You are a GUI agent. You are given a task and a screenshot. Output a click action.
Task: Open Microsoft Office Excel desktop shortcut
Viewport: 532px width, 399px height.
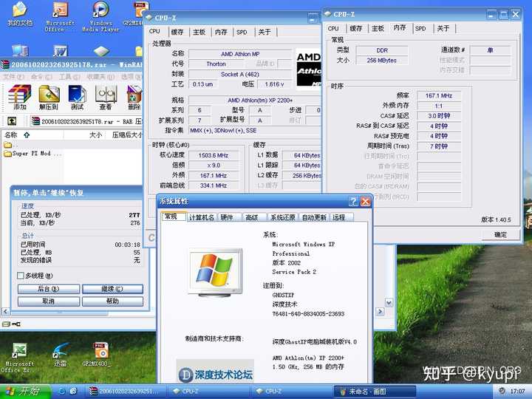pyautogui.click(x=19, y=358)
